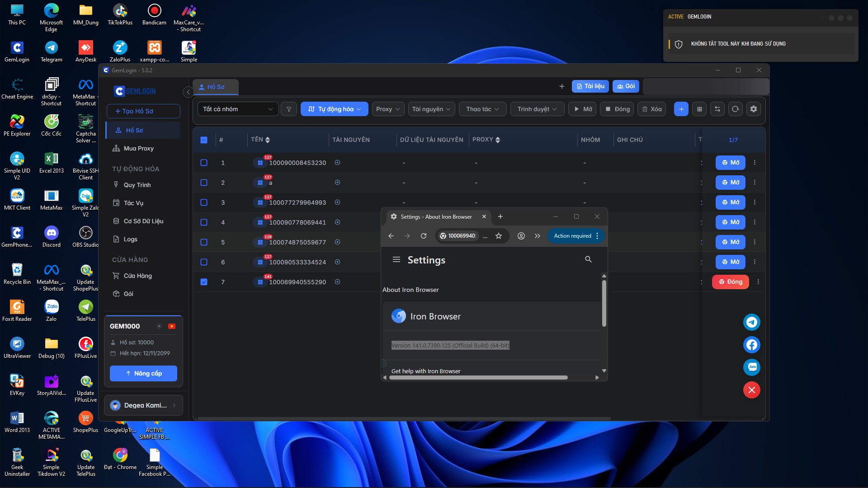Check the box for row 4 profile
Screen dimensions: 868x488
204,222
